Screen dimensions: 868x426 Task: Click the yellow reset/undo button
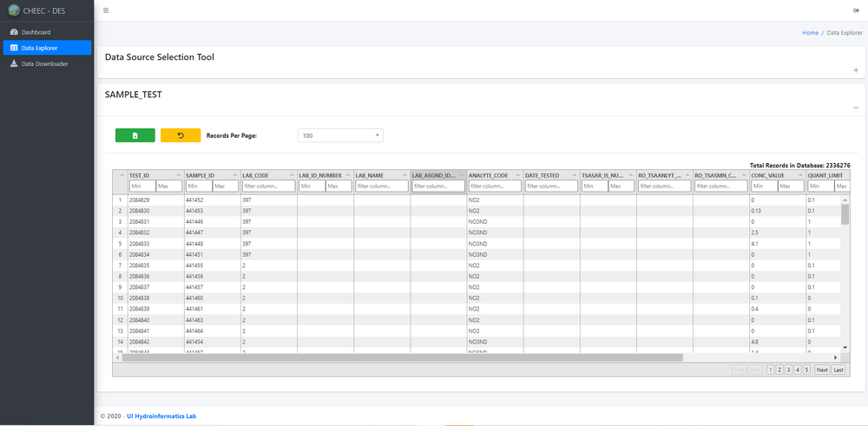point(181,135)
